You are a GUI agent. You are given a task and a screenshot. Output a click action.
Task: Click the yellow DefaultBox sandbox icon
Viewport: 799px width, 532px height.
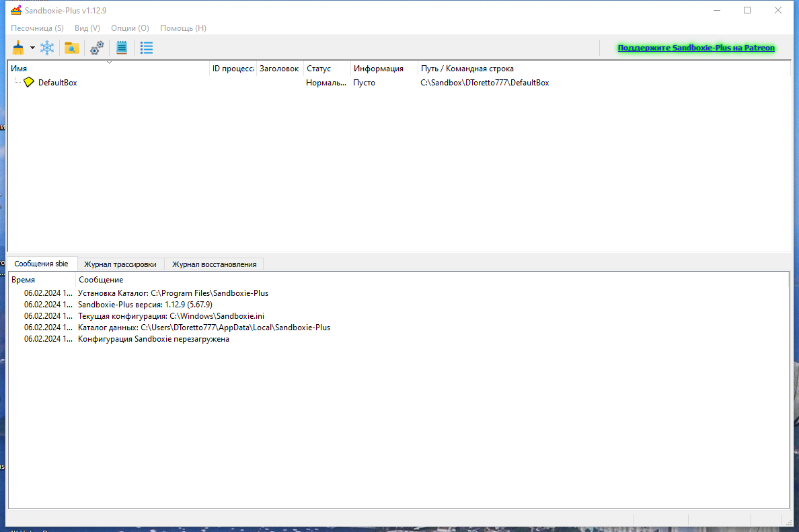29,82
